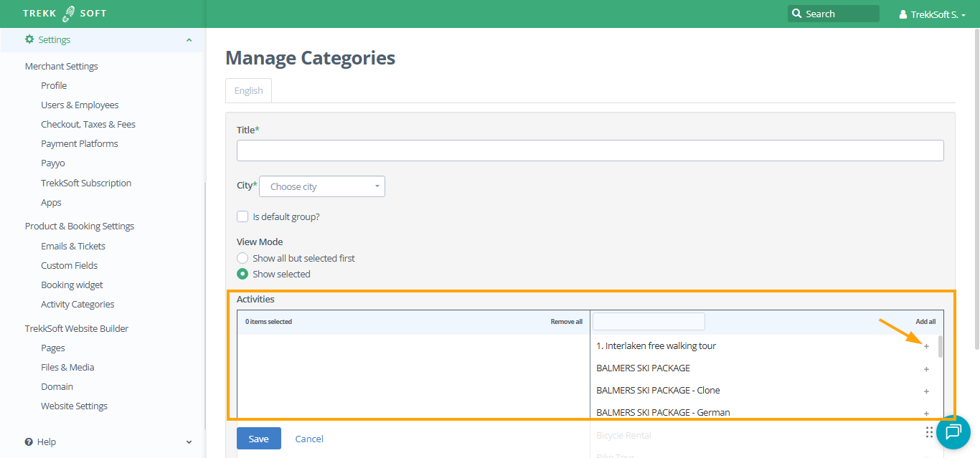Select Show all but selected first option
The width and height of the screenshot is (980, 458).
point(242,258)
